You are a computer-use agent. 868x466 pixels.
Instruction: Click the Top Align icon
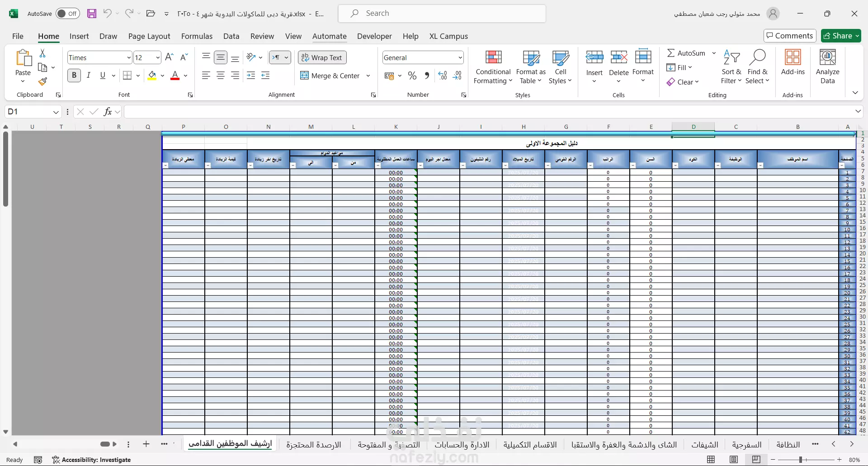[x=206, y=57]
